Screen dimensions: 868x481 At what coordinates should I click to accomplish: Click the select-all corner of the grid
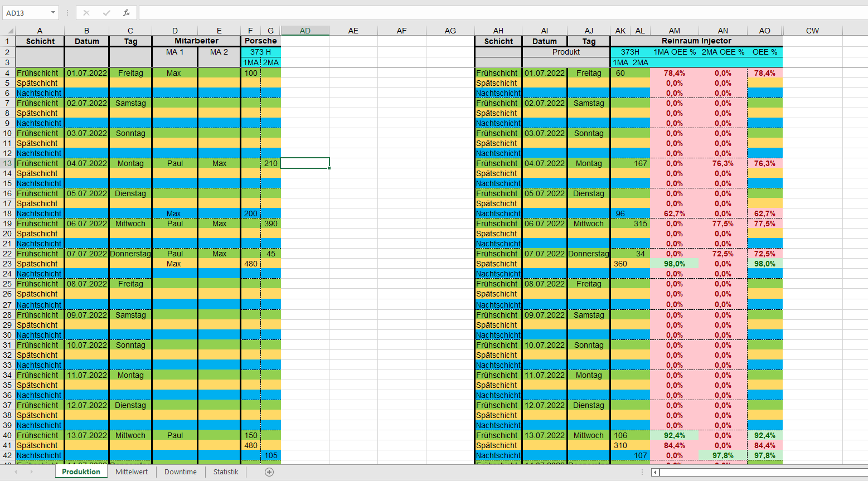(7, 31)
